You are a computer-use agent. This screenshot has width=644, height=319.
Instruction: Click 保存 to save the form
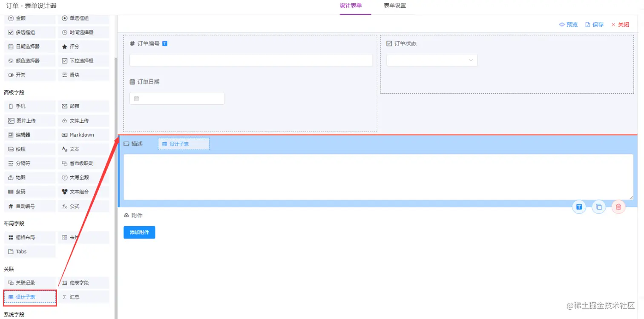(x=595, y=25)
